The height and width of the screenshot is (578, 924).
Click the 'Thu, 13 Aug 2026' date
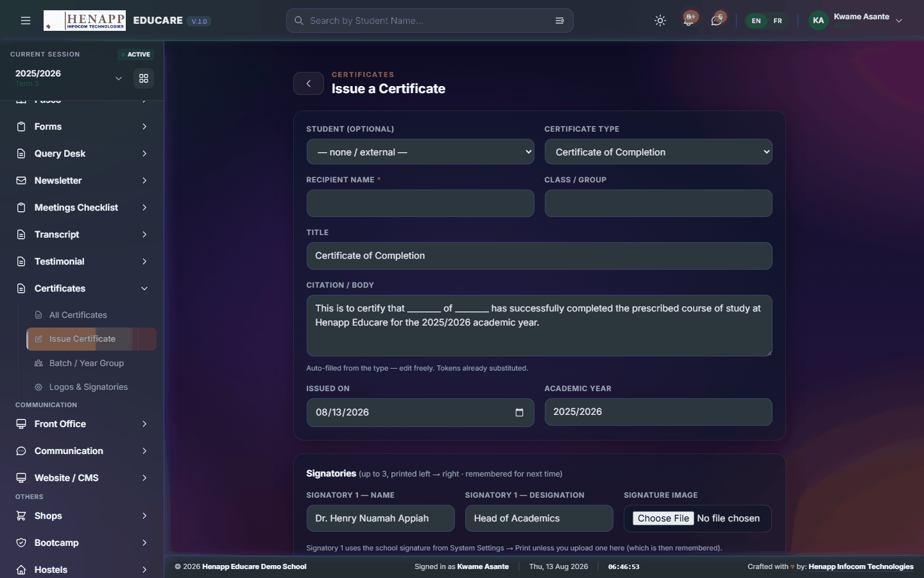(x=558, y=566)
